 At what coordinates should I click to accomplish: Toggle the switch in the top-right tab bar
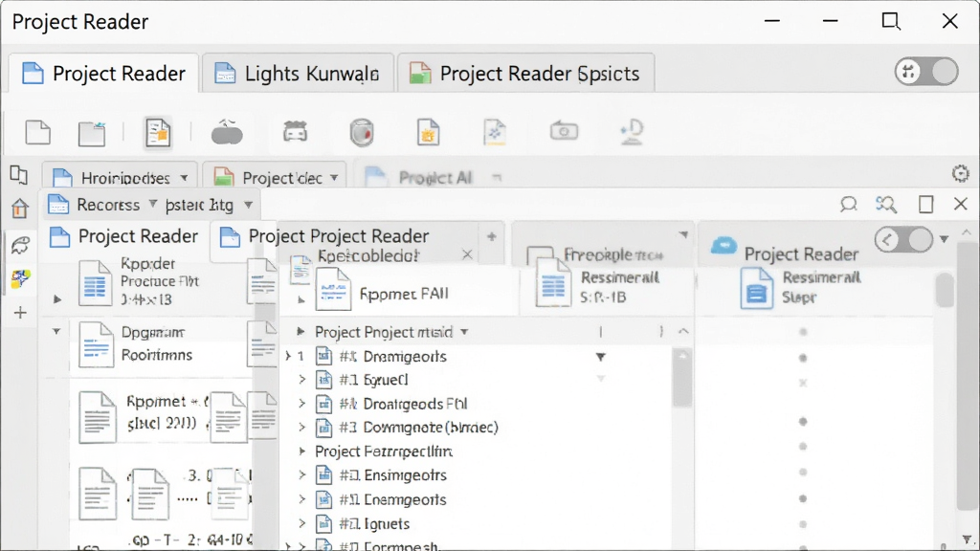tap(926, 71)
